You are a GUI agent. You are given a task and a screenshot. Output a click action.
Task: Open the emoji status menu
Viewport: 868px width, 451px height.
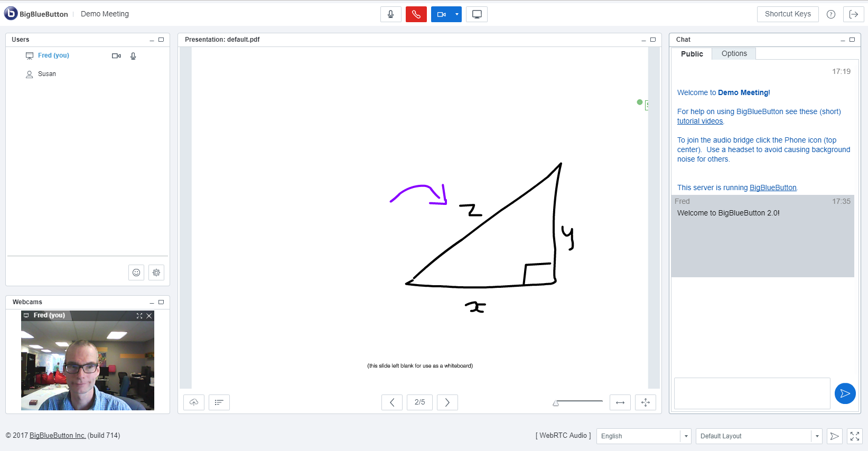(136, 273)
